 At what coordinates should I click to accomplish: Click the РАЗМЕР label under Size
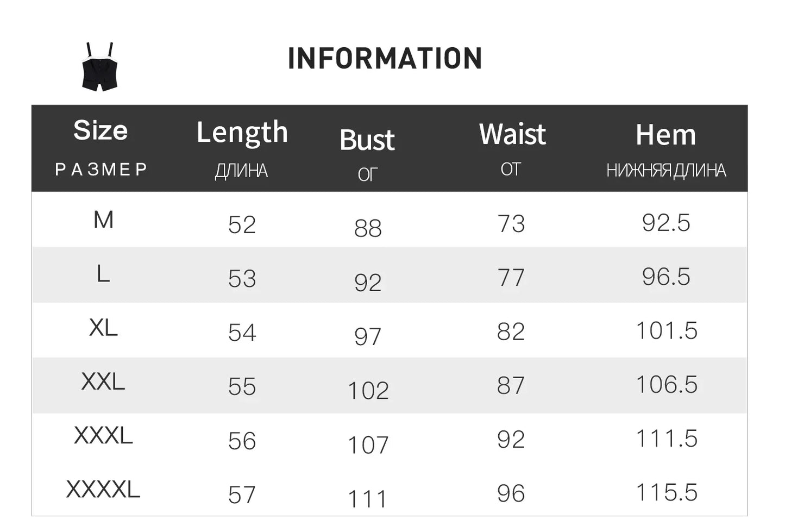pos(101,170)
